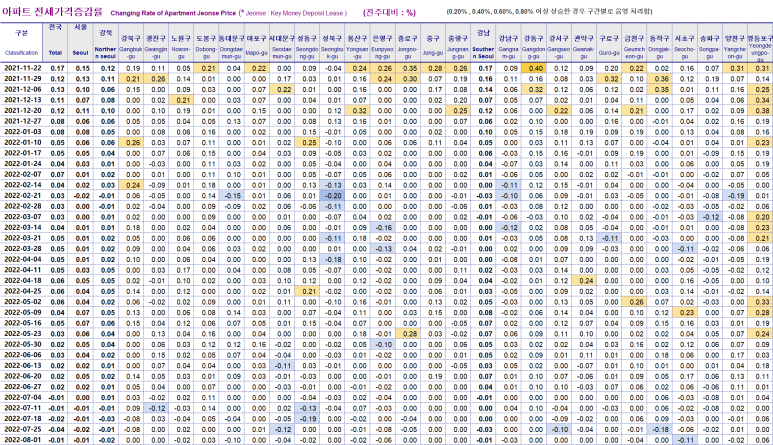
Task: Click the 0.26 Geumcheon-gu cell on 2022-05-02
Action: coord(634,302)
